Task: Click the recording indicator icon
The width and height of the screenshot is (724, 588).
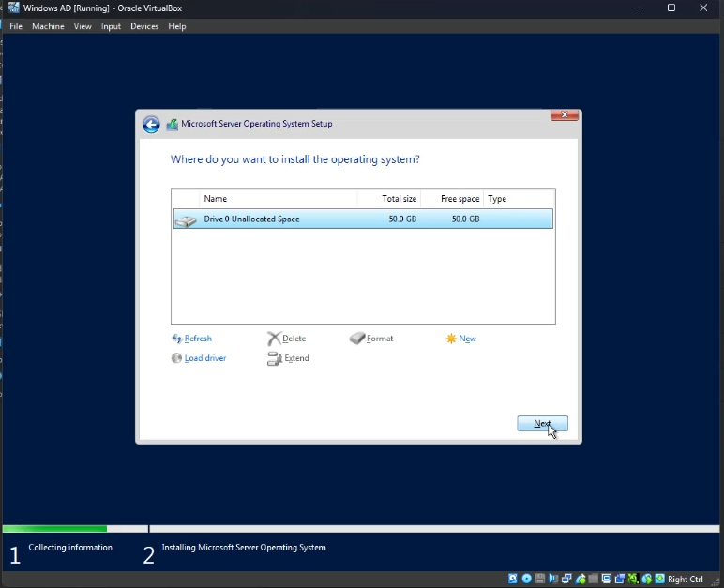Action: coord(620,579)
